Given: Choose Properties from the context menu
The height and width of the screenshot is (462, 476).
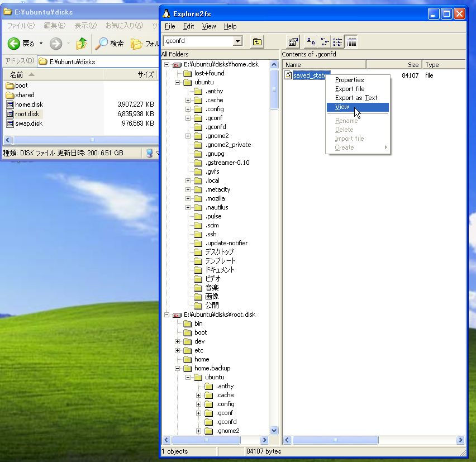Looking at the screenshot, I should (358, 80).
